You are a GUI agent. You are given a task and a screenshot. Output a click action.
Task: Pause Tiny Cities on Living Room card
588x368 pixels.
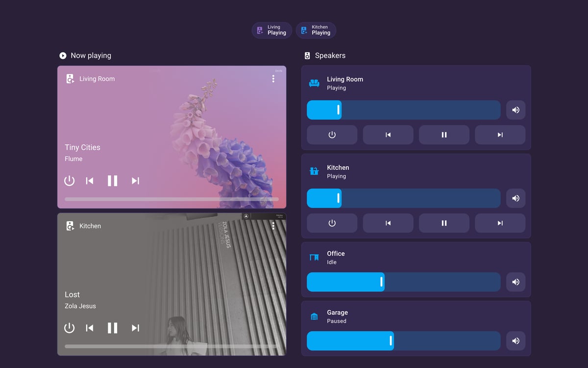coord(113,181)
